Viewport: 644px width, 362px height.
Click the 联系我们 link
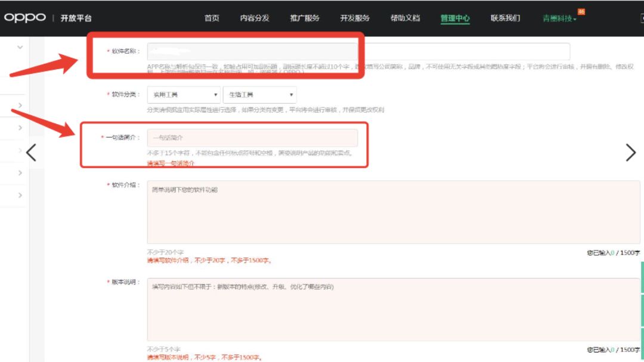[x=505, y=18]
